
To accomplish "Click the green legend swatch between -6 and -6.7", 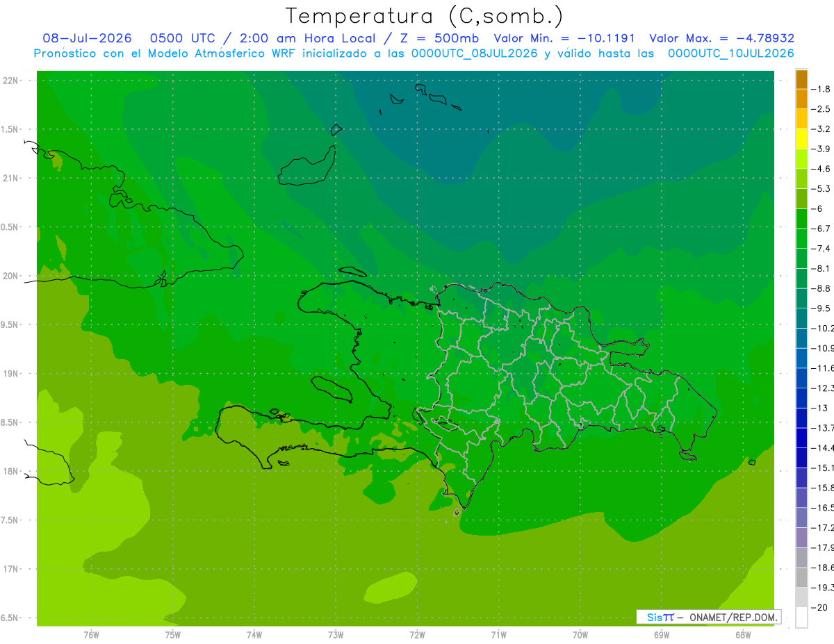I will point(801,218).
